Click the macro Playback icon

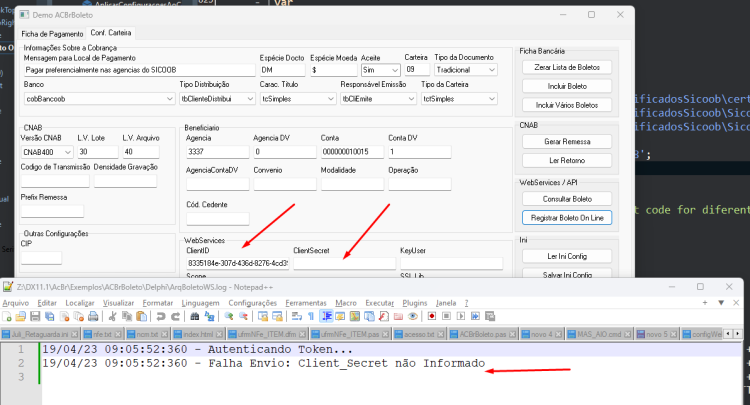click(x=461, y=317)
